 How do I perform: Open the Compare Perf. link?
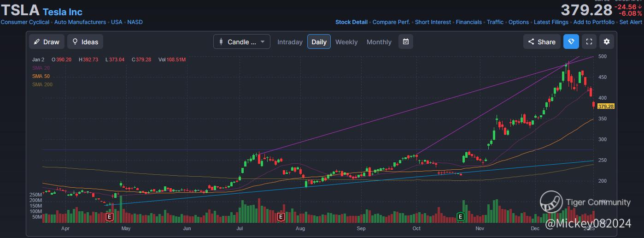[x=391, y=22]
